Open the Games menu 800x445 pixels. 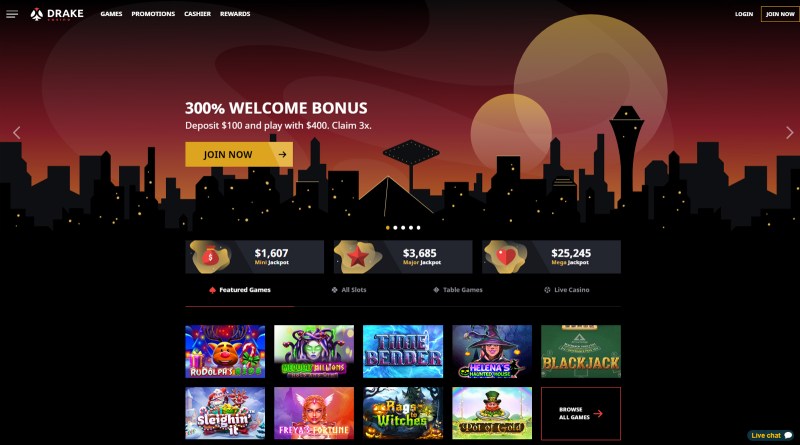tap(111, 14)
